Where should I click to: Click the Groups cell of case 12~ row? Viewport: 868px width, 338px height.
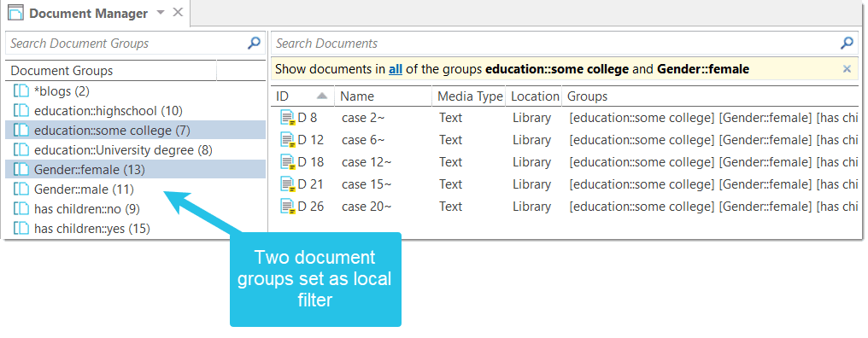tap(713, 162)
